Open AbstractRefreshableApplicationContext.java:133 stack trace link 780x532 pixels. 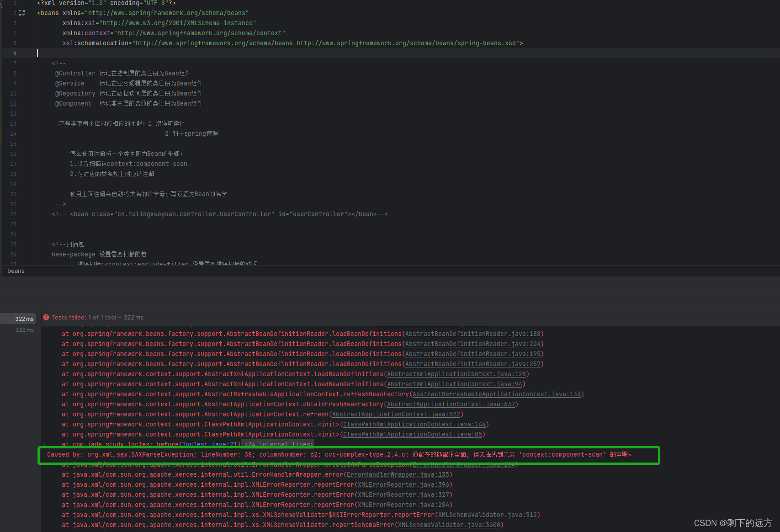496,394
